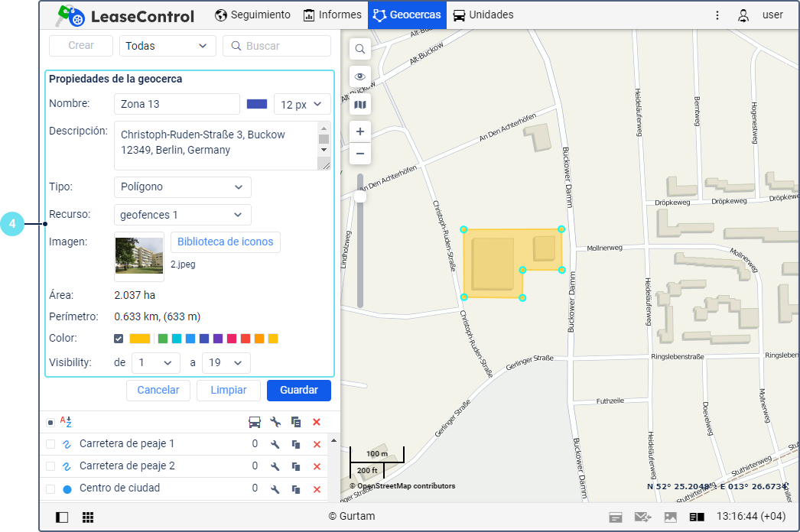
Task: Zoom out with the minus button
Action: tap(360, 154)
